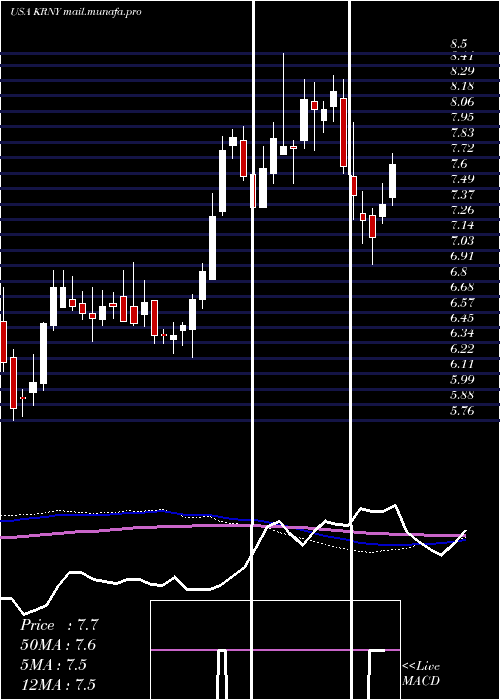500x700 pixels.
Task: Click the '<<Live MACD' label
Action: click(x=421, y=674)
